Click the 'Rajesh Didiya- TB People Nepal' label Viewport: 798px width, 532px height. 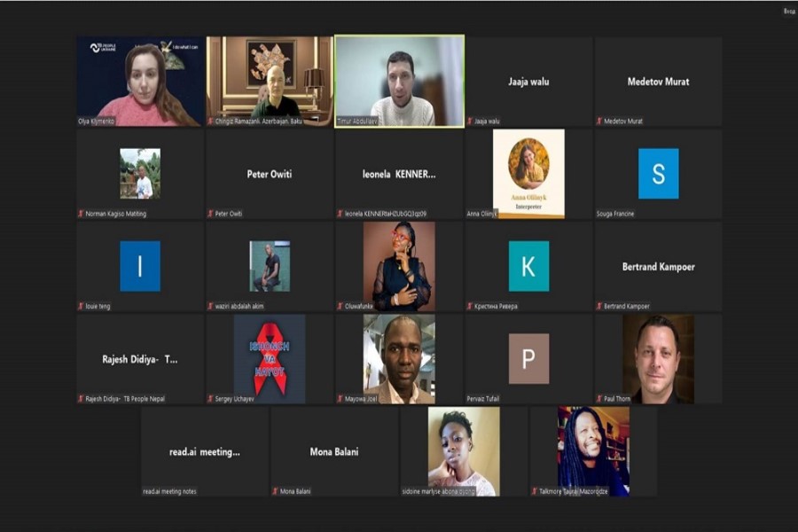125,399
